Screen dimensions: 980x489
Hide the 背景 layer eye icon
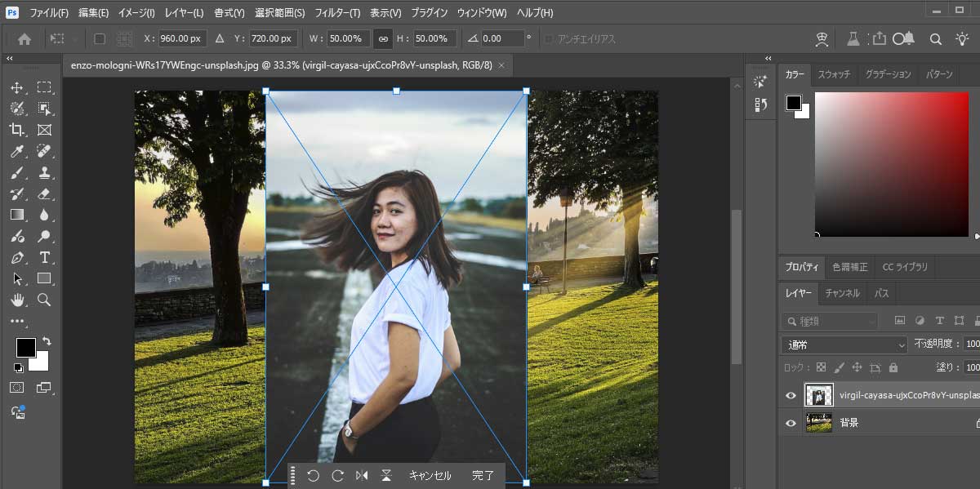(x=791, y=423)
